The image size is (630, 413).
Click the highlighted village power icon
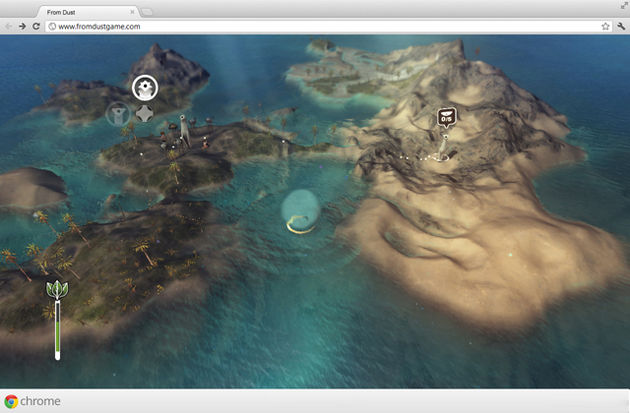tap(145, 88)
